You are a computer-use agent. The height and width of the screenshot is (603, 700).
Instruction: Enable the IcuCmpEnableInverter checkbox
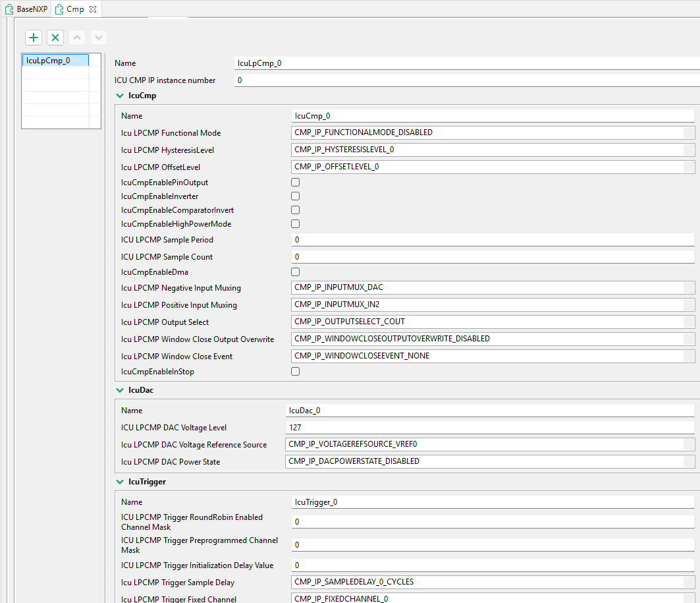295,196
